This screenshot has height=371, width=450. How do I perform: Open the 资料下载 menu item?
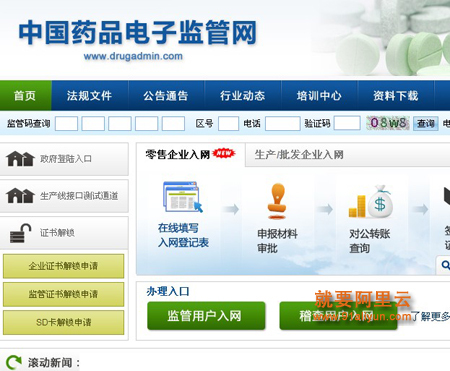(x=396, y=96)
